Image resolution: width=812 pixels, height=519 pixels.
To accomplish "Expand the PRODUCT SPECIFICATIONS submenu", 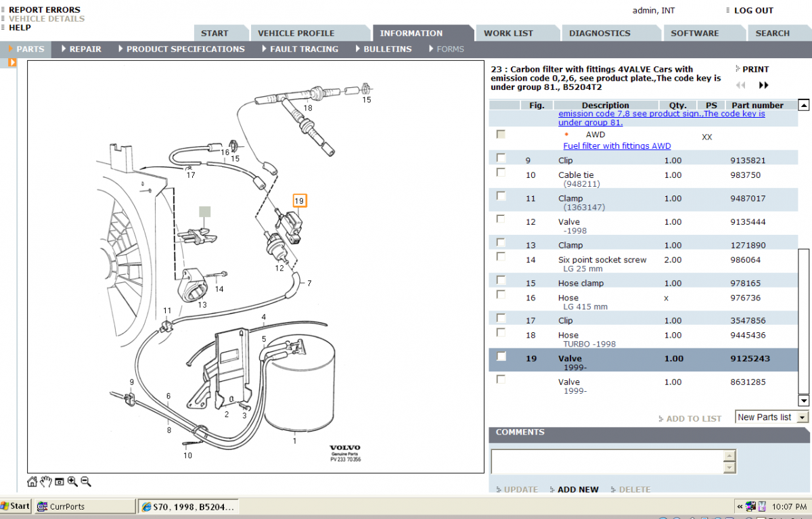I will pyautogui.click(x=181, y=49).
